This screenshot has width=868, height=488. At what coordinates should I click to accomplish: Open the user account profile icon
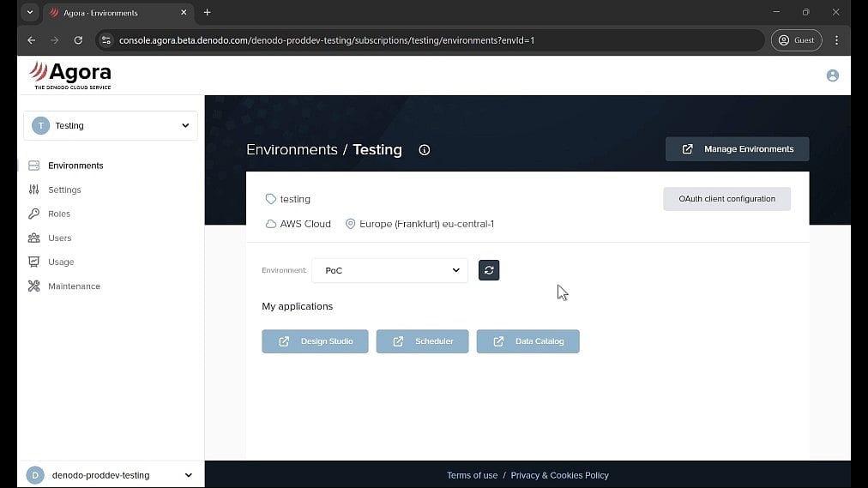832,75
